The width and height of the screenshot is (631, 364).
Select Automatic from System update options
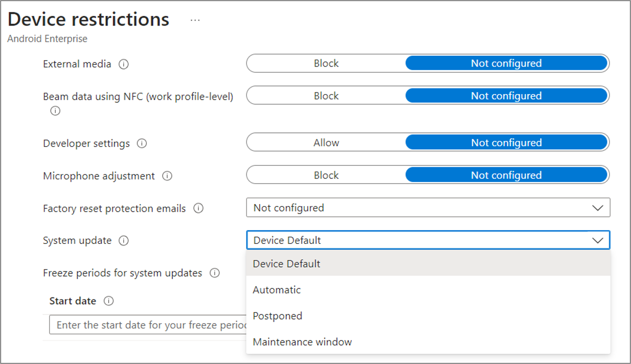[x=277, y=290]
